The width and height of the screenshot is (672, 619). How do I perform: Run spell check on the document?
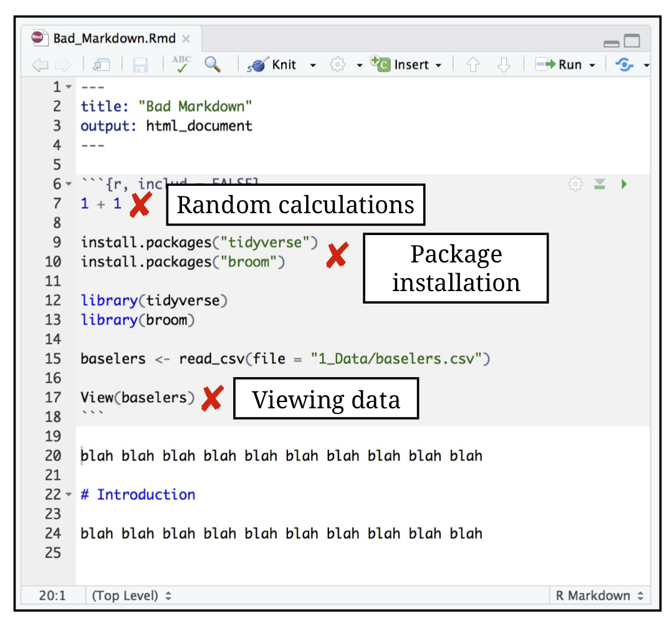coord(182,64)
